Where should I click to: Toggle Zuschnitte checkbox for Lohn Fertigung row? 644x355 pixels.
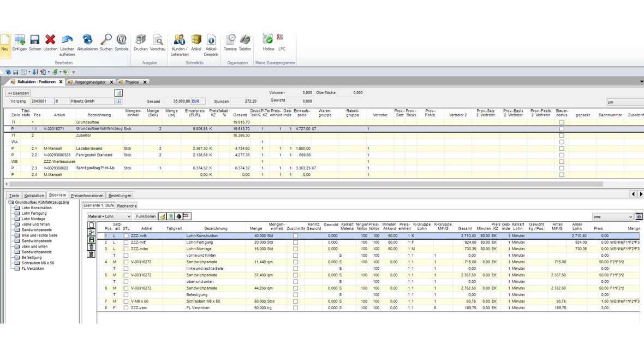coord(295,242)
